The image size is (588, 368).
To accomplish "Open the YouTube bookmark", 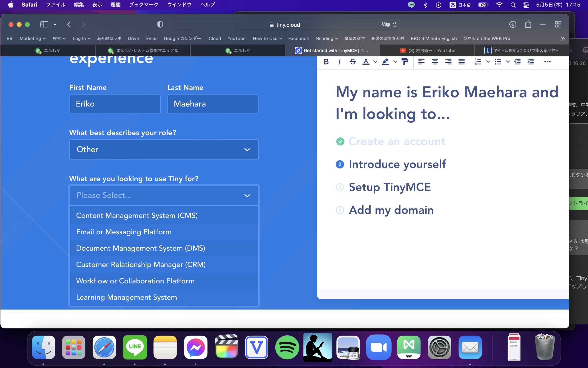I will point(236,38).
